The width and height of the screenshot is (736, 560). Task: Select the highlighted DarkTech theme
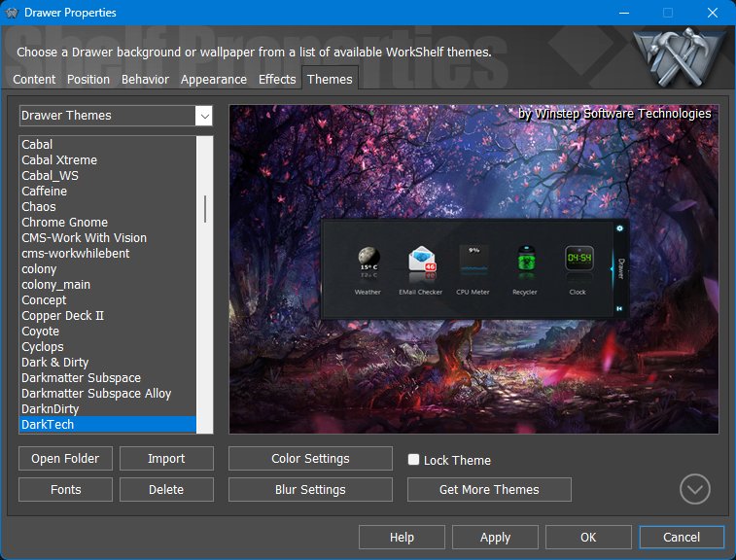108,424
